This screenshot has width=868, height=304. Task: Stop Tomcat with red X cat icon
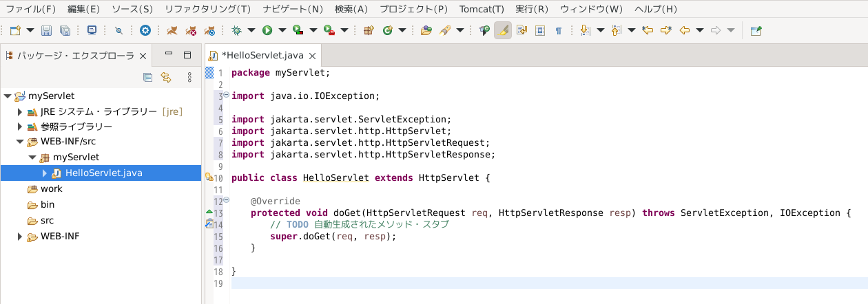[192, 30]
